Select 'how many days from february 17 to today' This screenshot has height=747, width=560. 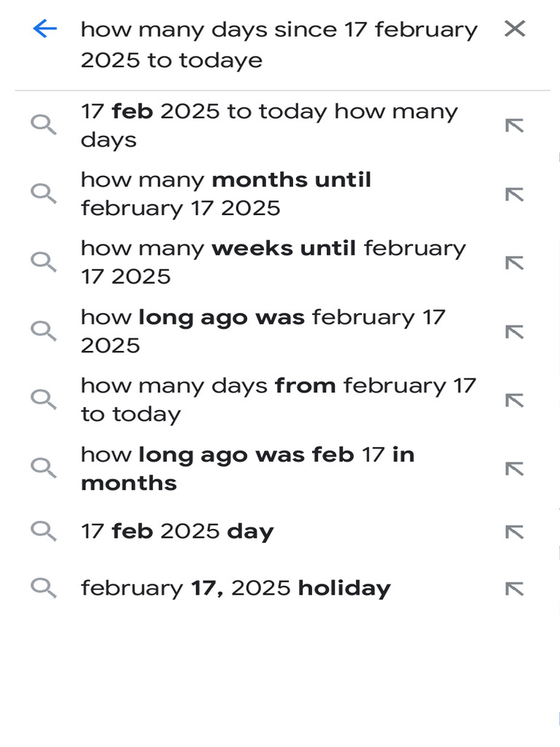(x=277, y=400)
